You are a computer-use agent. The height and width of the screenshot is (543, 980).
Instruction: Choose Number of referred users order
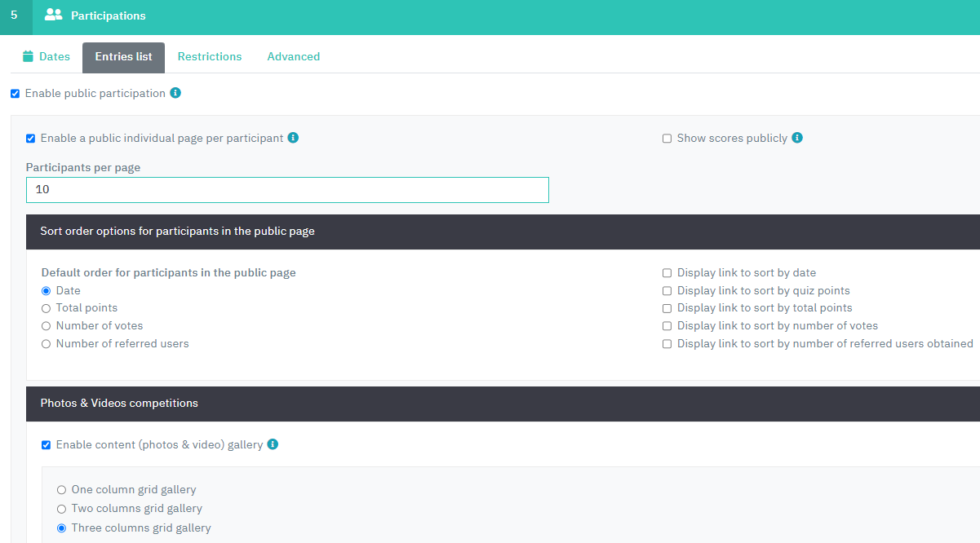point(47,344)
